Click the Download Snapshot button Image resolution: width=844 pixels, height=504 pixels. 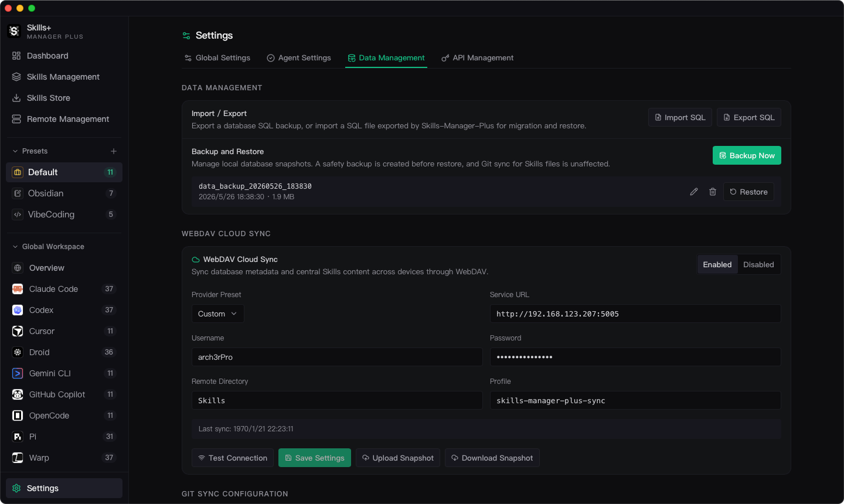pos(492,458)
